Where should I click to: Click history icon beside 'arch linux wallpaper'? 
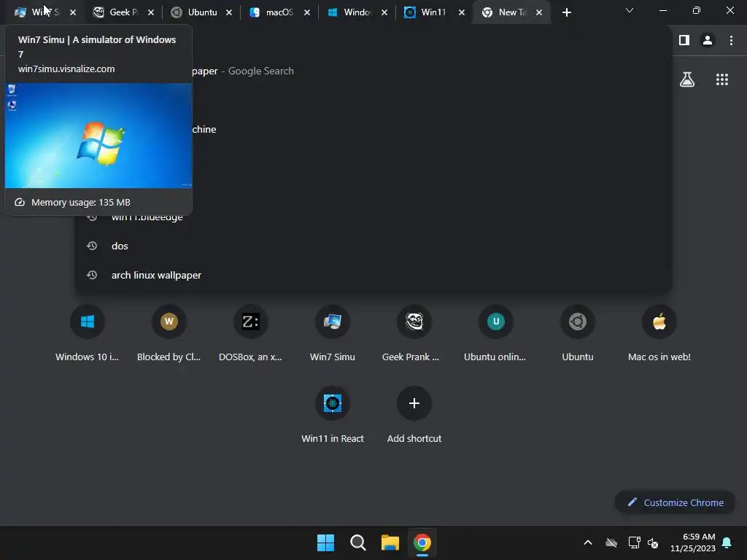(92, 275)
